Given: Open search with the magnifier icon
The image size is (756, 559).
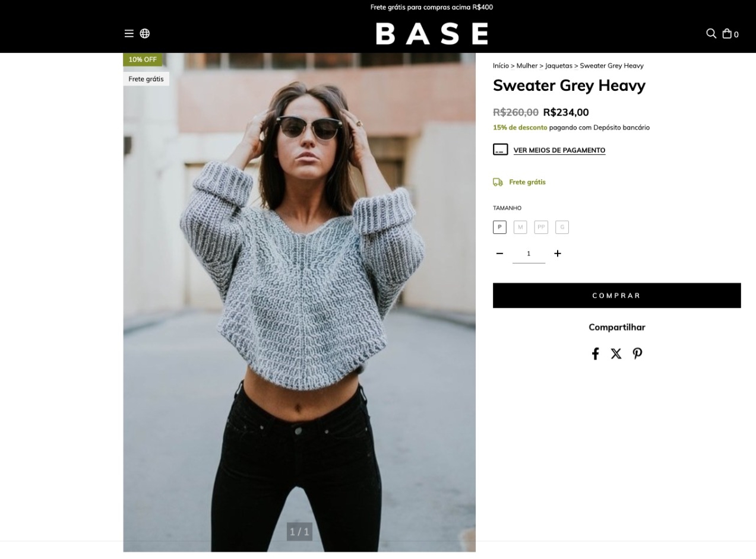Looking at the screenshot, I should (x=711, y=34).
